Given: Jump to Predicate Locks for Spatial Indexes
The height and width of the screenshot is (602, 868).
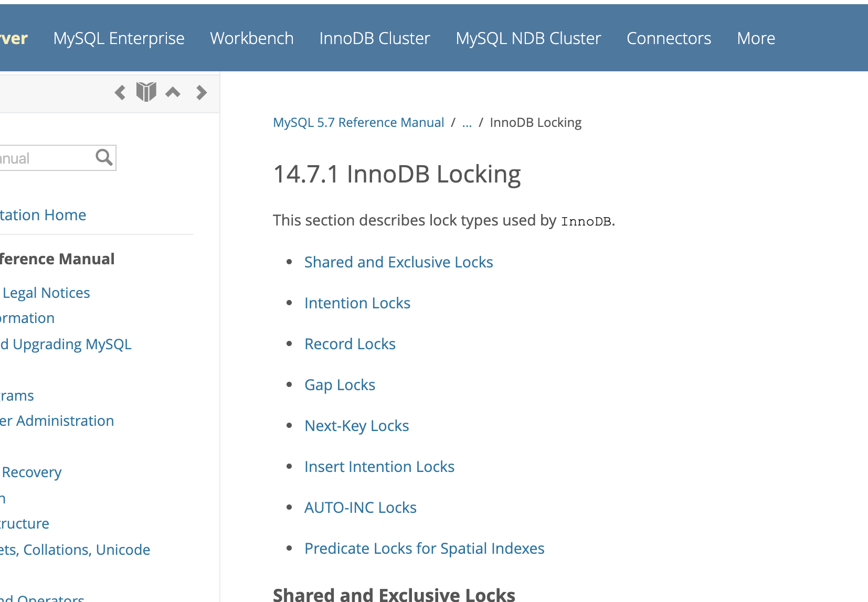Looking at the screenshot, I should point(425,549).
